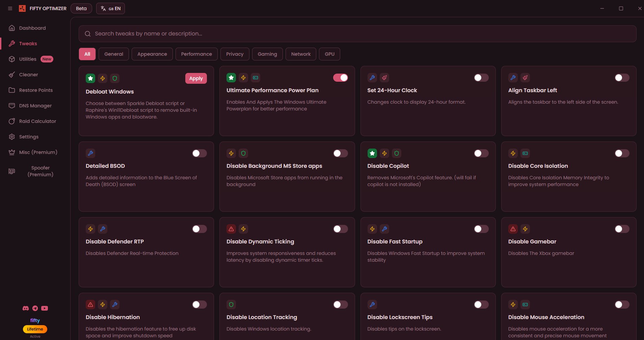Toggle Align Taskbar Left on

coord(622,78)
